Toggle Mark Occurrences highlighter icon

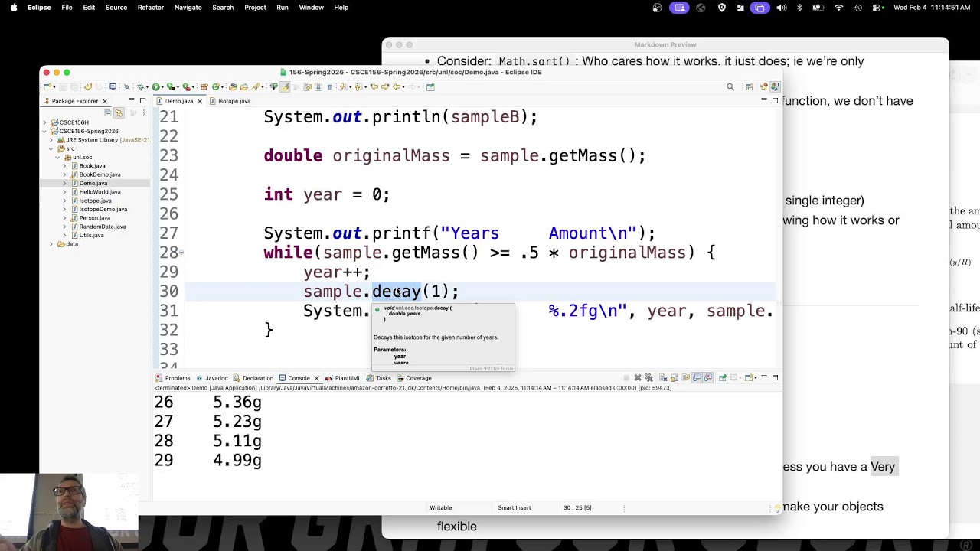[x=286, y=86]
